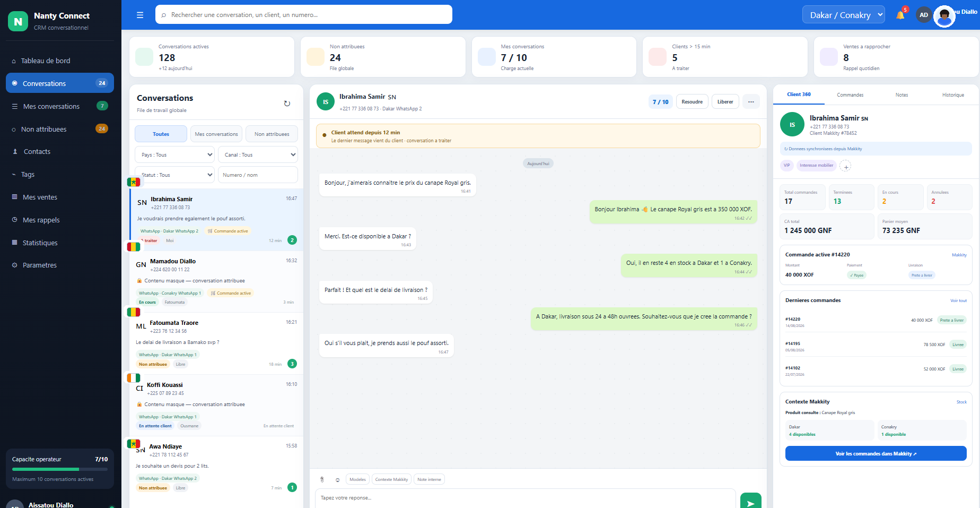
Task: Click the Mes conversations stat card icon
Action: click(487, 57)
